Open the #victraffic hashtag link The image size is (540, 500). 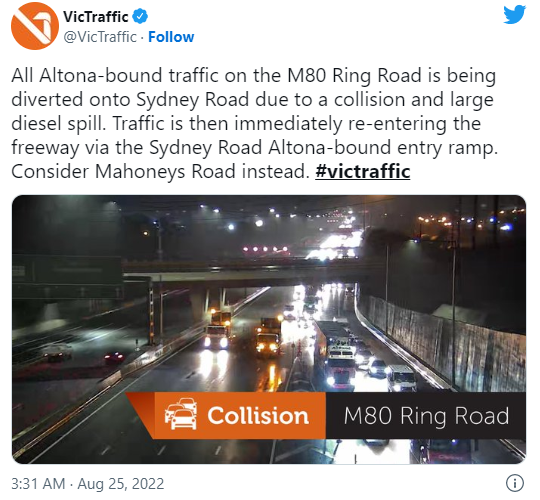363,171
